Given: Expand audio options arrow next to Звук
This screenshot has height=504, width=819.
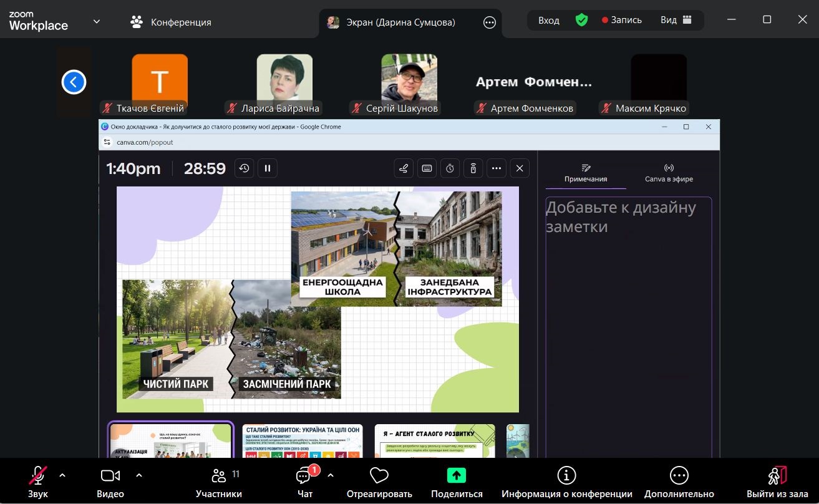Looking at the screenshot, I should click(62, 475).
